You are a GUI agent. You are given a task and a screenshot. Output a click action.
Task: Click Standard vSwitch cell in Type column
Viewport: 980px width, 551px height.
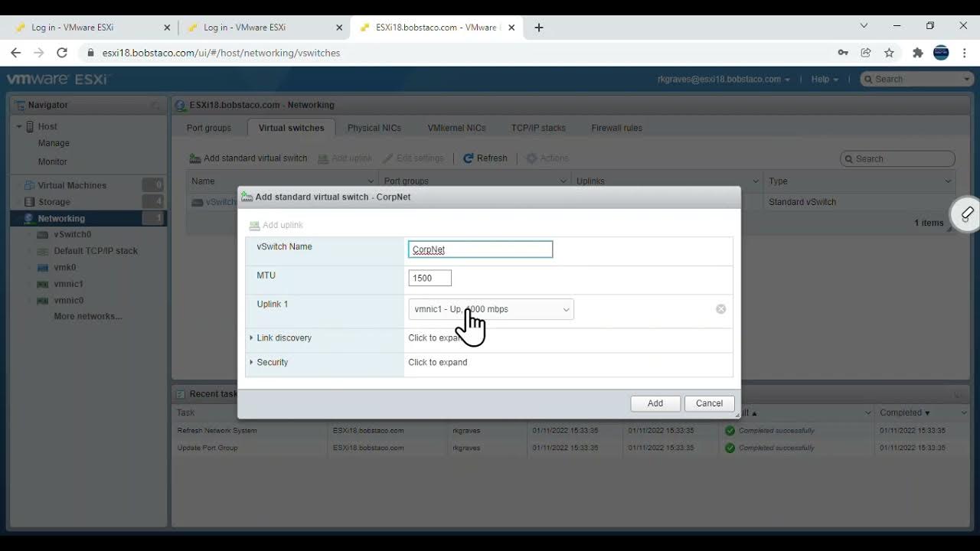[802, 202]
